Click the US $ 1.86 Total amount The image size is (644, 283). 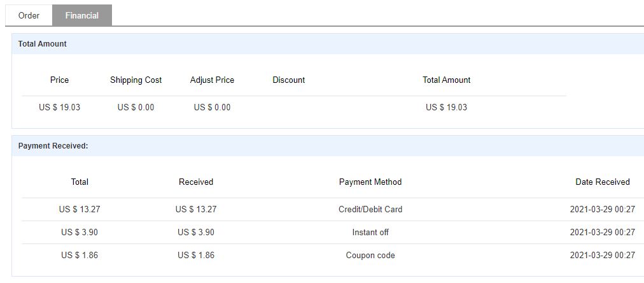pos(80,255)
